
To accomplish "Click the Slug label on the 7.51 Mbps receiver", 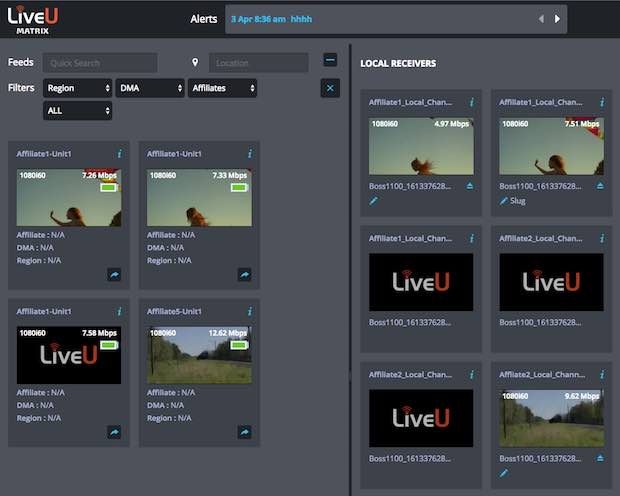I will click(x=518, y=201).
